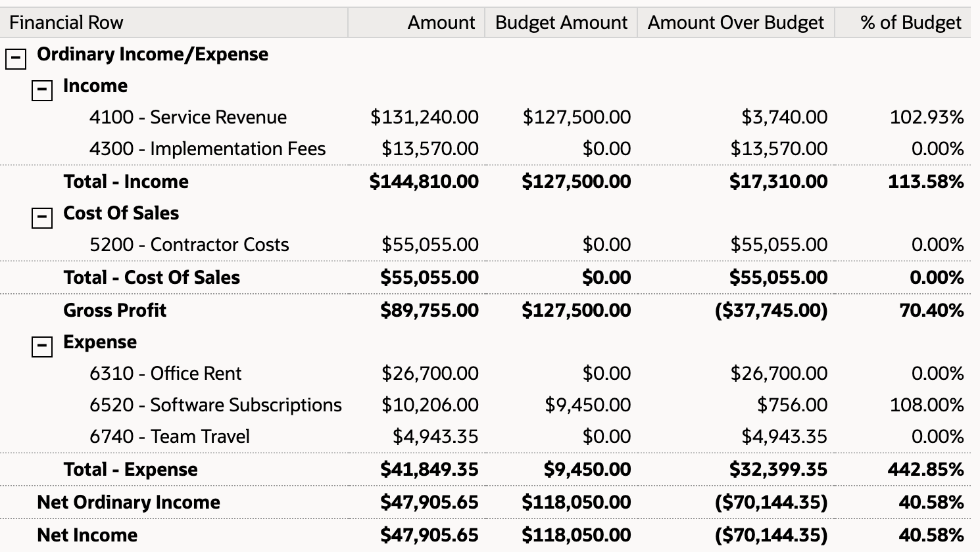The width and height of the screenshot is (980, 552).
Task: Collapse the Cost Of Sales group
Action: [42, 218]
